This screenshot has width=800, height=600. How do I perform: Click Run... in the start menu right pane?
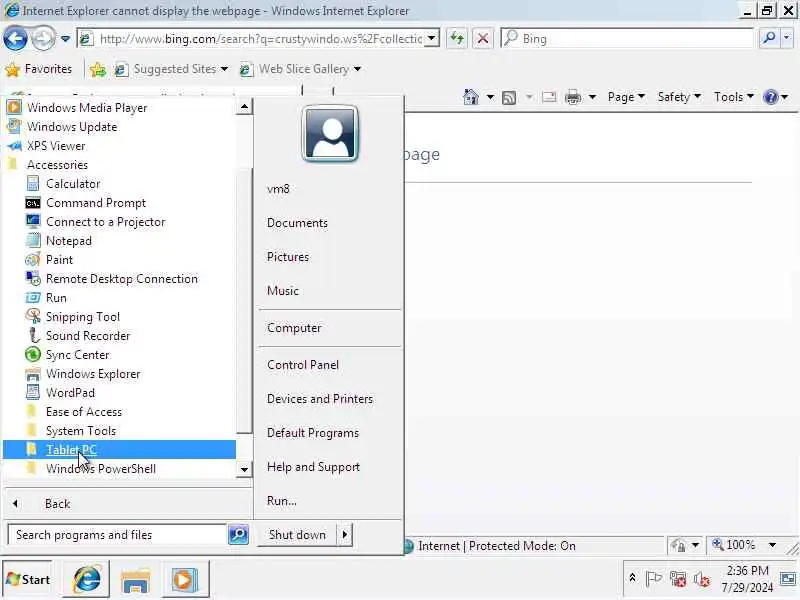(x=281, y=501)
